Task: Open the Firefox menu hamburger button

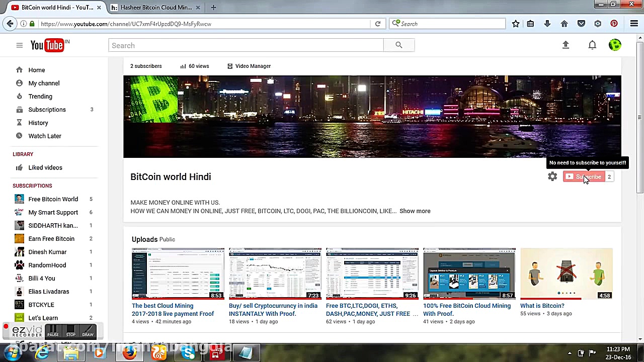Action: point(634,24)
